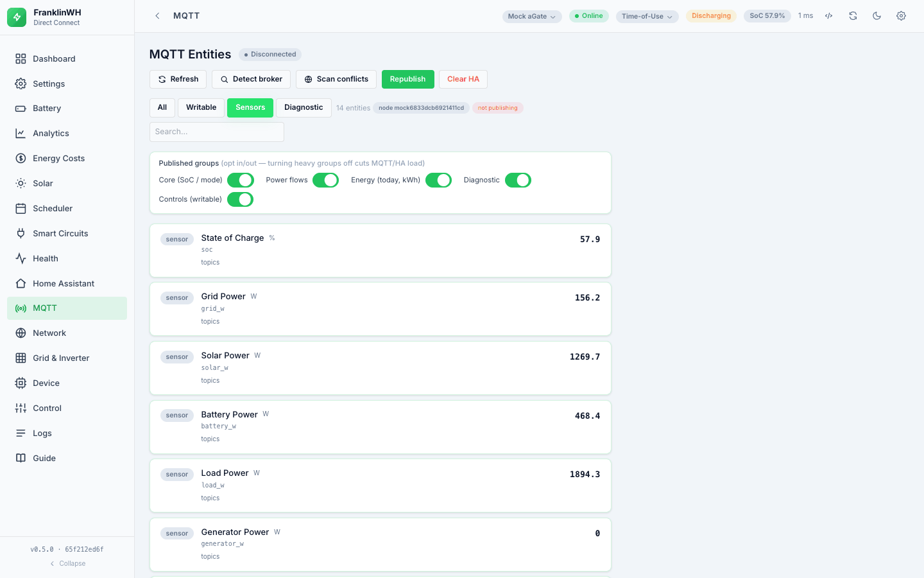Screen dimensions: 924x578
Task: Click the Network globe icon
Action: click(x=21, y=333)
